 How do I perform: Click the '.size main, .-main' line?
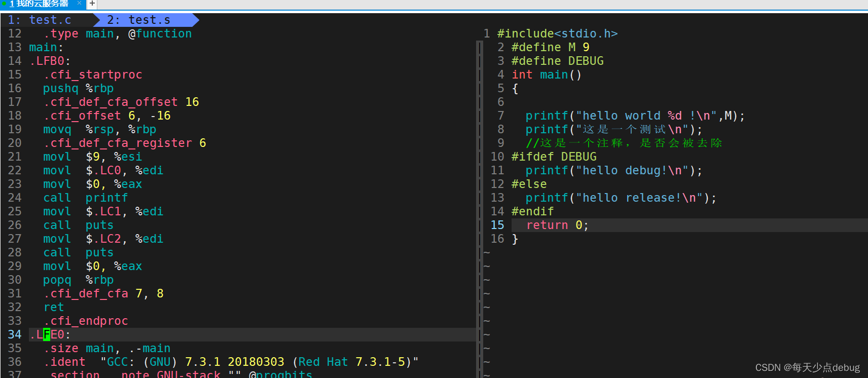107,348
